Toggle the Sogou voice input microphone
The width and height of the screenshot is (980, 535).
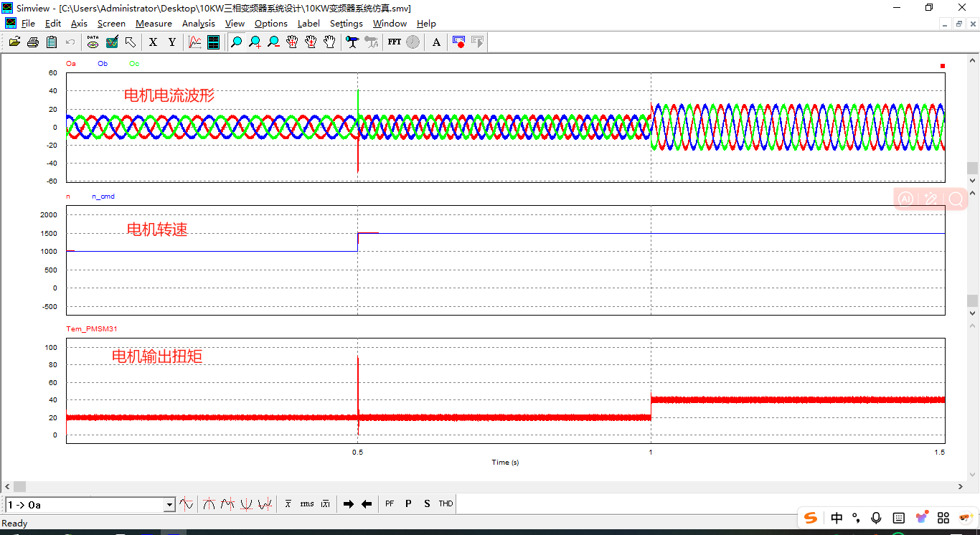point(876,518)
